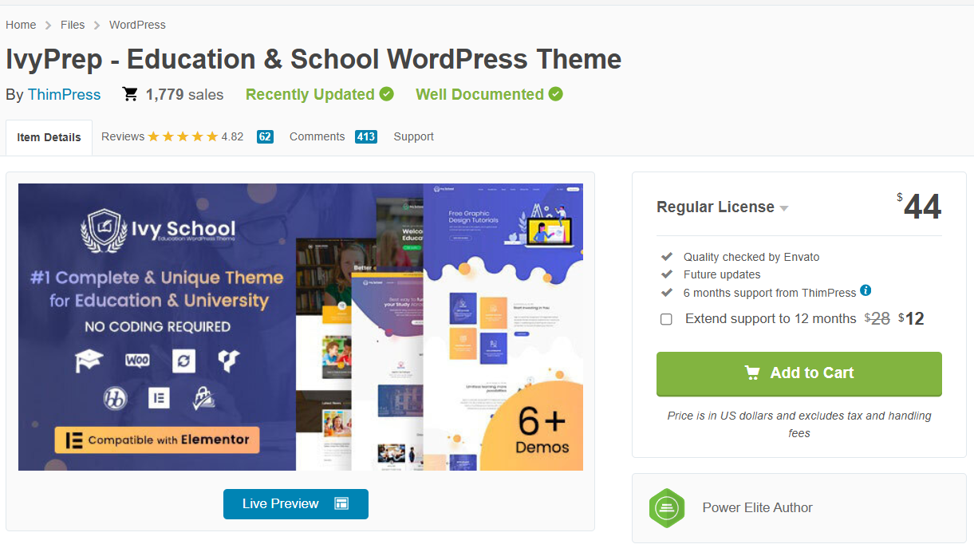Click the cart icon in Add to Cart

pos(752,373)
